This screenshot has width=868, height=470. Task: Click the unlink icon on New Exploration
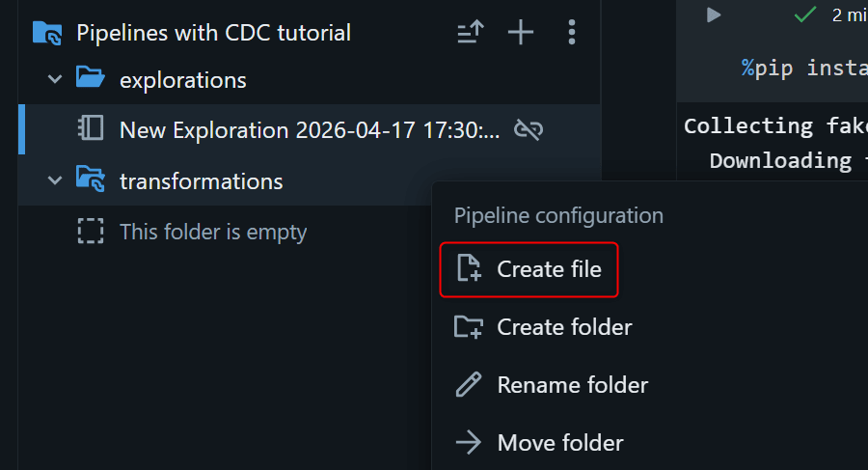[x=528, y=130]
